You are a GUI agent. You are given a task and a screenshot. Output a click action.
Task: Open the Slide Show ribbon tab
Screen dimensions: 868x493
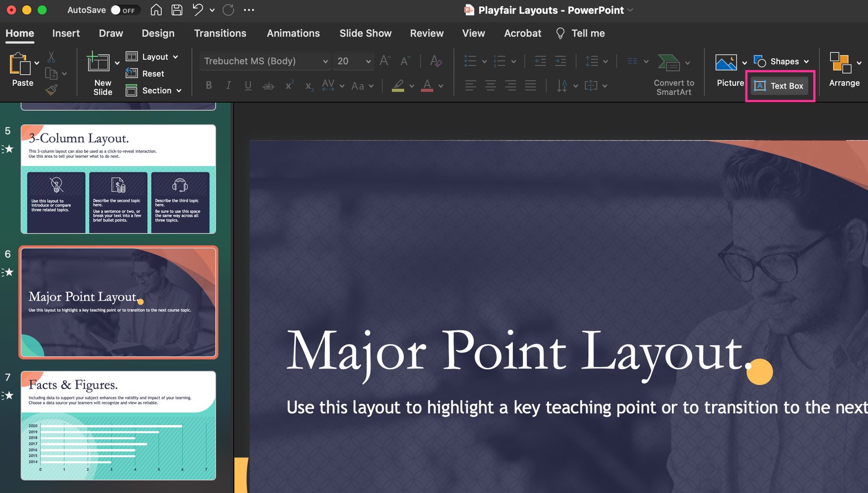pyautogui.click(x=365, y=33)
